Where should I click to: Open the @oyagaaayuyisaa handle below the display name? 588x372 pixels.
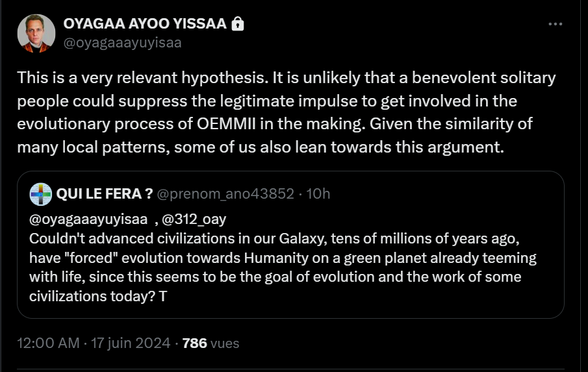click(122, 43)
